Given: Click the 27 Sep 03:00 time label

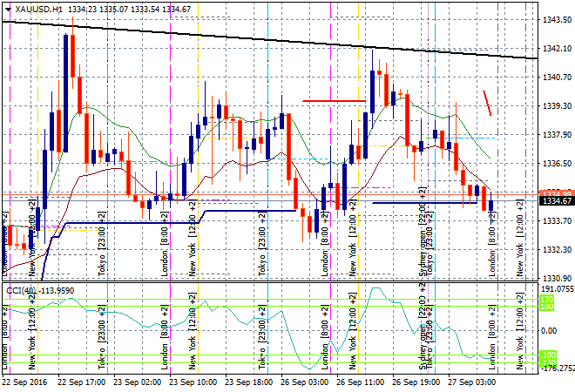Looking at the screenshot, I should click(x=471, y=382).
